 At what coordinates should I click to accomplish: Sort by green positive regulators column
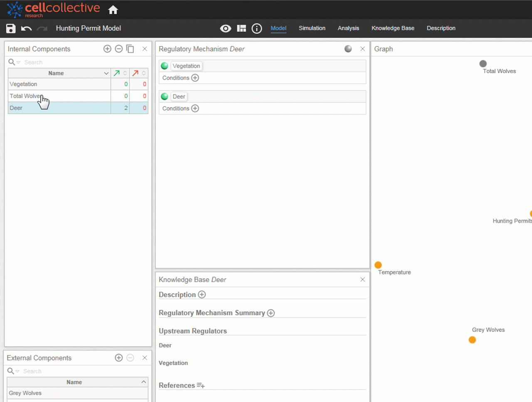pos(120,73)
